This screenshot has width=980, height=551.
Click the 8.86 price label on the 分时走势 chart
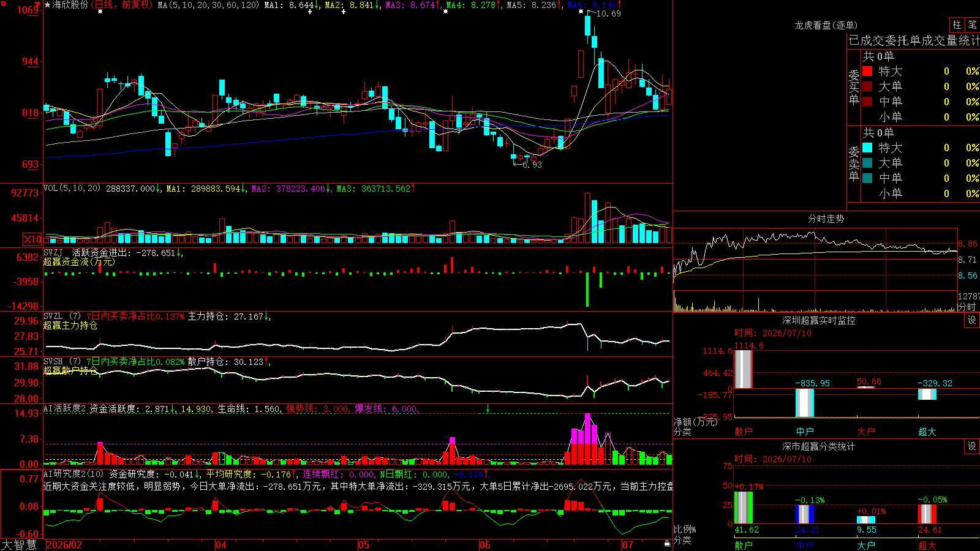968,244
